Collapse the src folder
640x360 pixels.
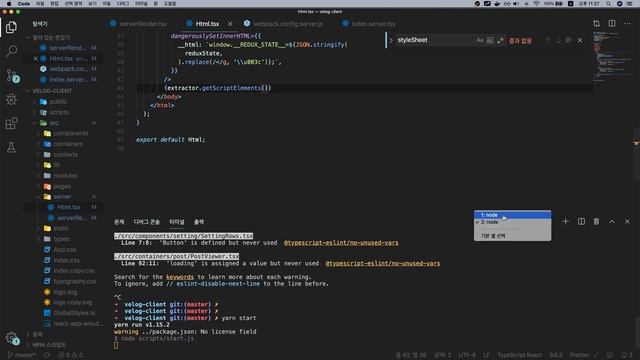tap(54, 123)
